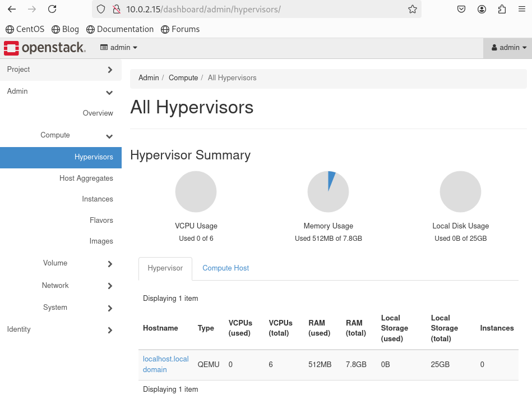Screen dimensions: 532x403
Task: Select the Hypervisor tab
Action: pos(165,268)
